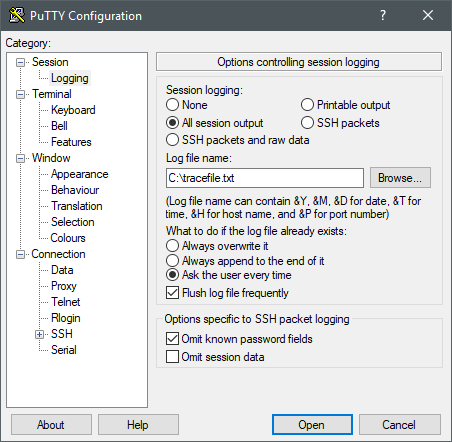Open the Keyboard category
This screenshot has height=442, width=452.
73,110
